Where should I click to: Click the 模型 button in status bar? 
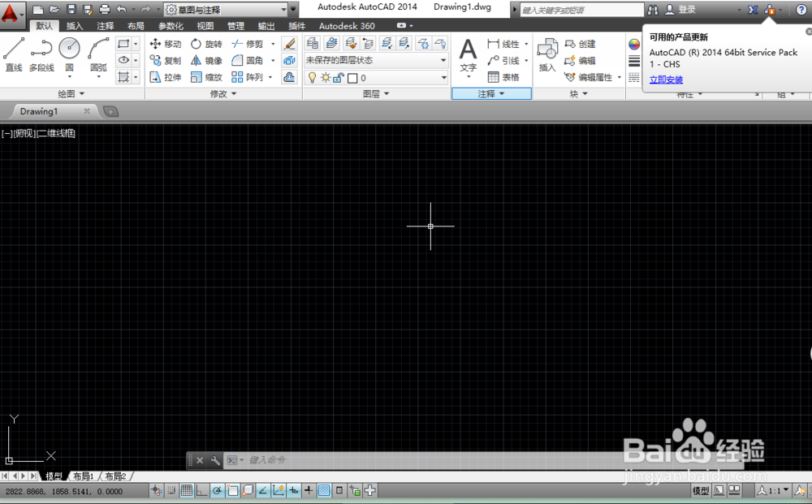pos(701,490)
